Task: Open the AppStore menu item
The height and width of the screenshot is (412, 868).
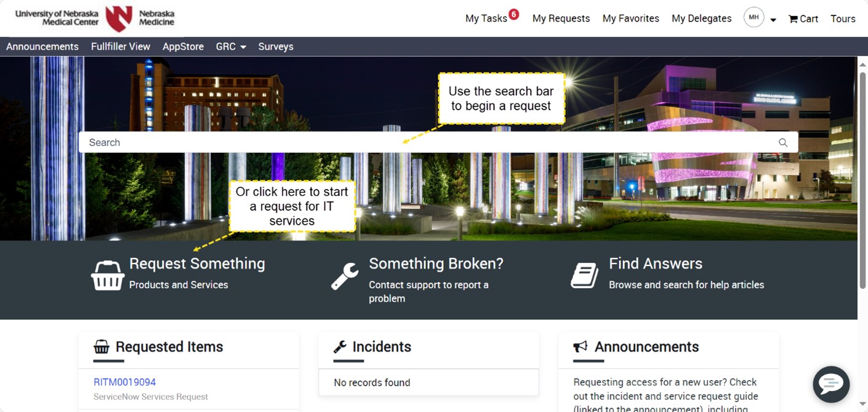Action: [183, 46]
